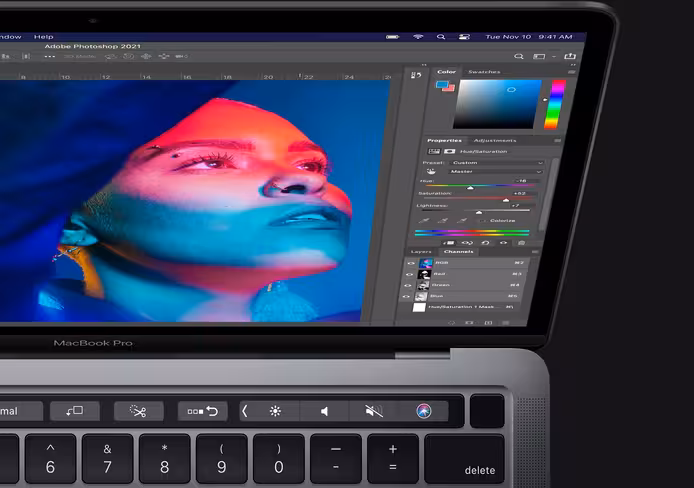Open the Master channel dropdown
The height and width of the screenshot is (488, 694).
click(495, 172)
